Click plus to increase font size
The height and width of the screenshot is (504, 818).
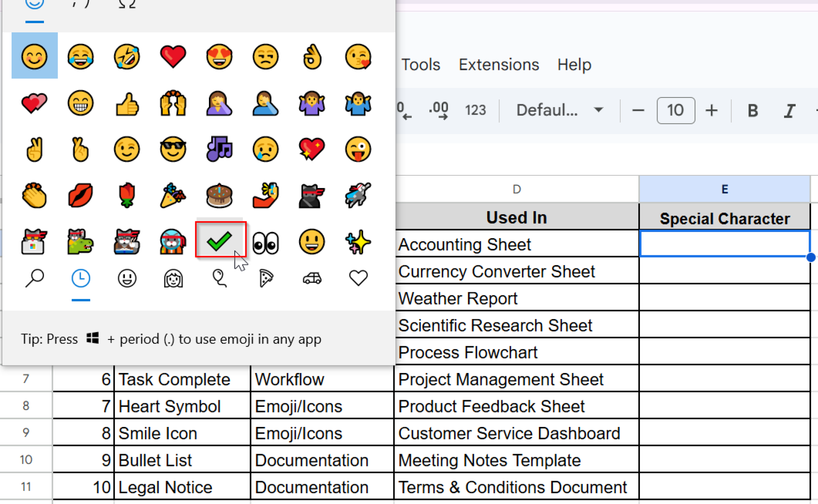point(711,111)
